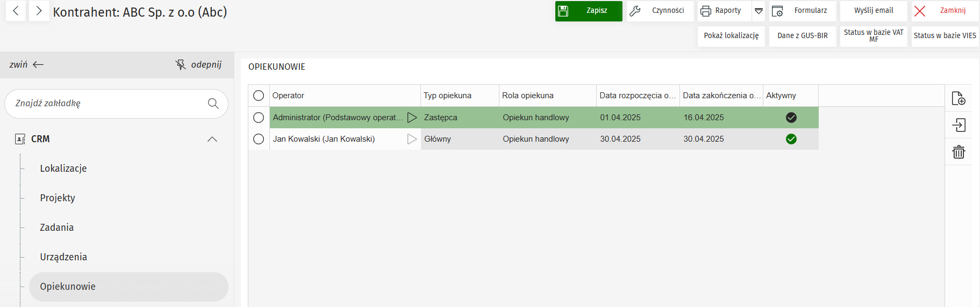Click the search magnifier icon in sidebar
980x307 pixels.
coord(213,104)
